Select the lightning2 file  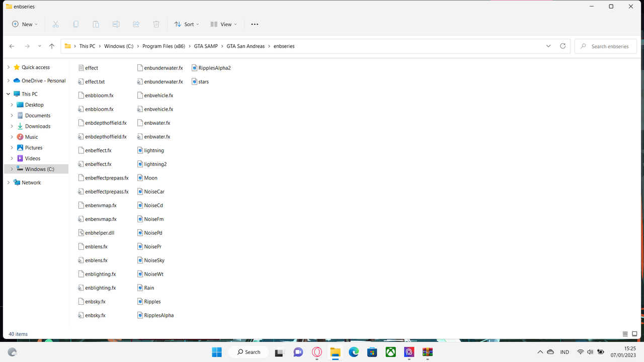coord(151,164)
